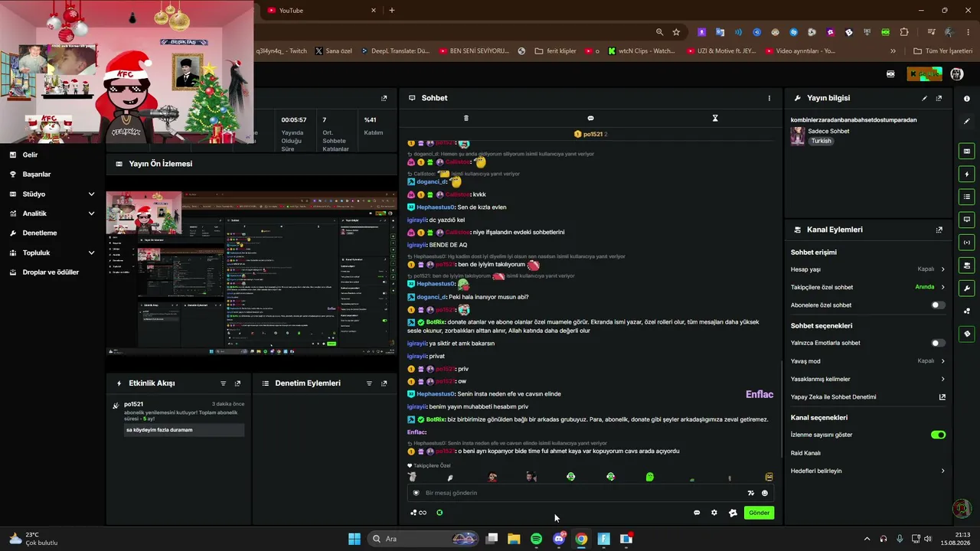This screenshot has height=551, width=980.
Task: Click the Turkish language tag
Action: tap(822, 141)
